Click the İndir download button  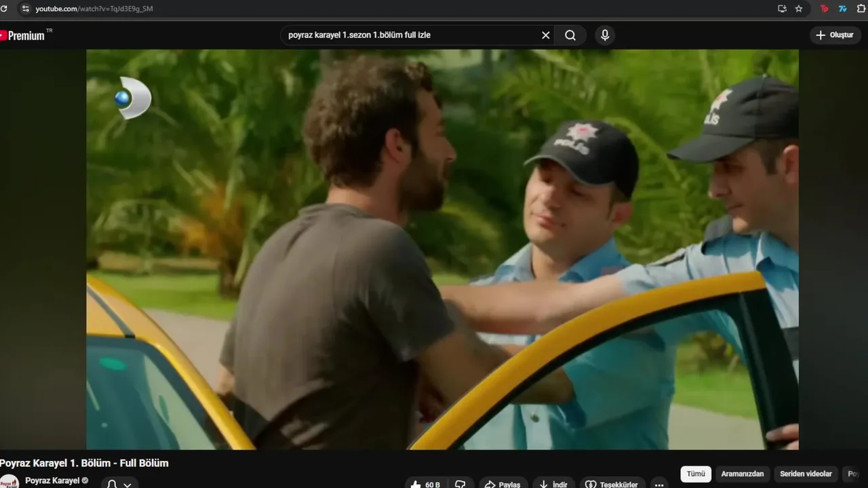pyautogui.click(x=553, y=484)
